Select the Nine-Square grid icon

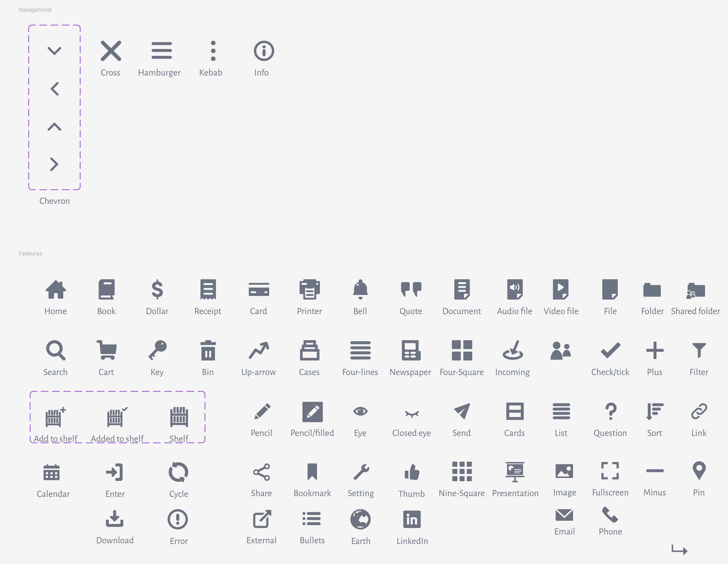[462, 472]
